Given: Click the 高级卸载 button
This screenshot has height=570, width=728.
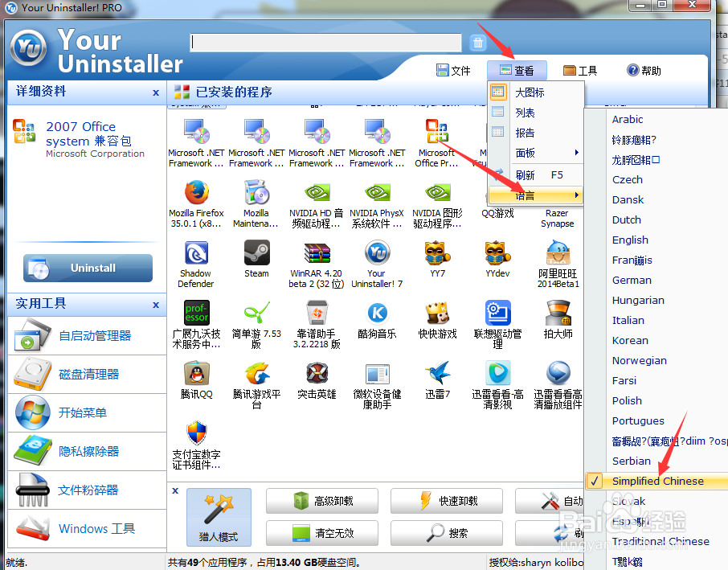Looking at the screenshot, I should click(x=321, y=501).
